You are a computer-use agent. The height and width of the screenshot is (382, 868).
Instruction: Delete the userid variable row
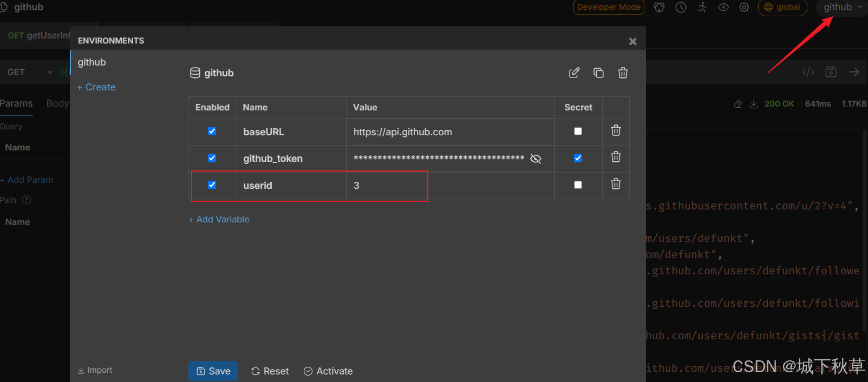tap(616, 184)
